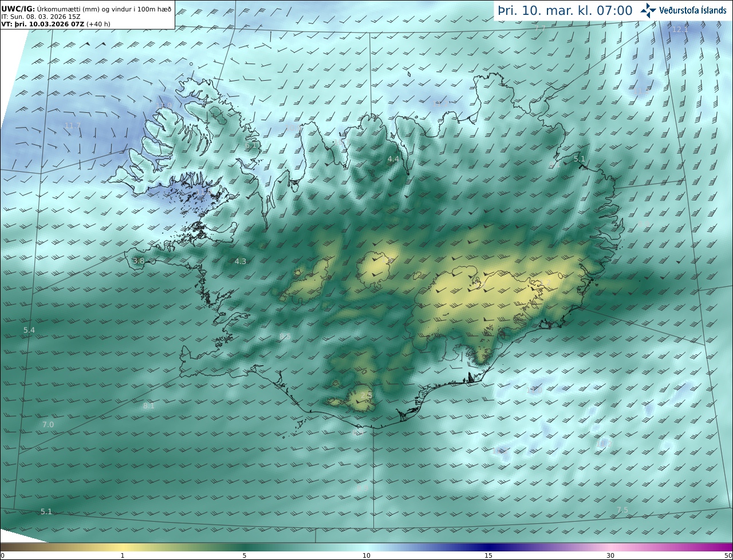This screenshot has height=560, width=733.
Task: Click the colorbar tick label "0"
Action: [2, 555]
